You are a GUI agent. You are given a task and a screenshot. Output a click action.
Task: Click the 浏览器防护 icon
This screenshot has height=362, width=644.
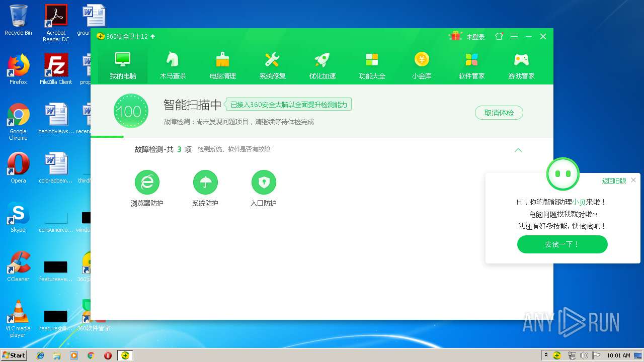click(147, 182)
